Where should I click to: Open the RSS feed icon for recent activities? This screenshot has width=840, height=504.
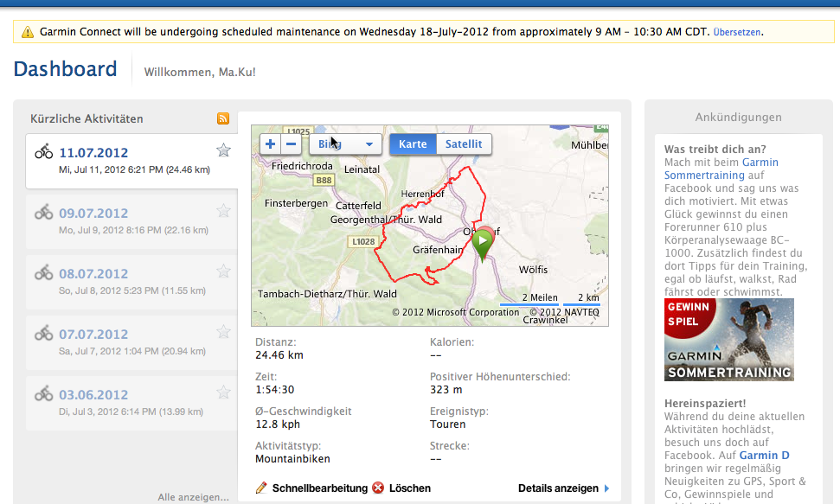click(223, 118)
